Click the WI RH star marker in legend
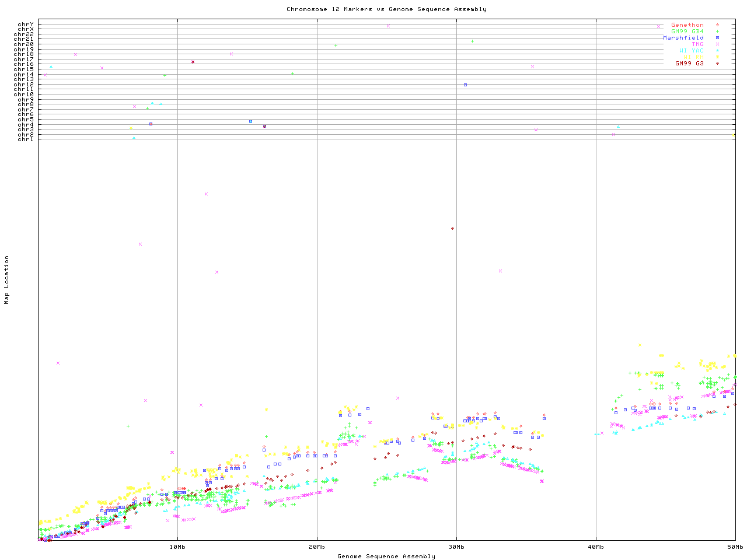The width and height of the screenshot is (747, 560). tap(717, 57)
